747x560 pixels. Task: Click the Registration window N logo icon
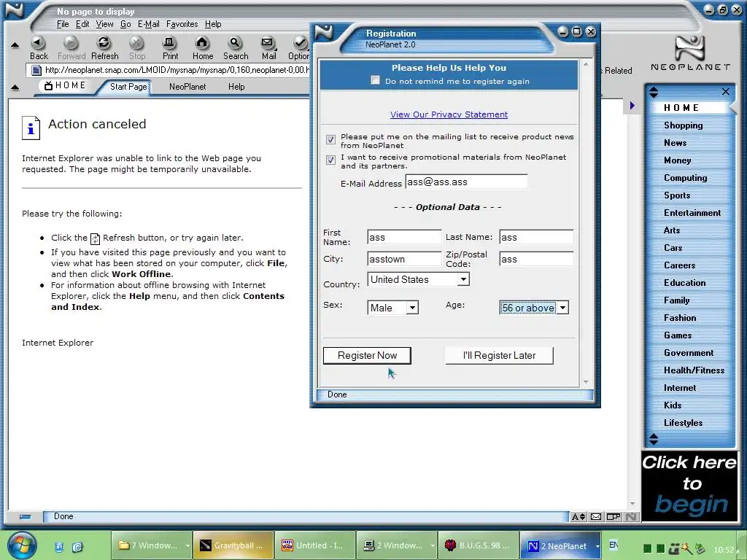coord(323,32)
